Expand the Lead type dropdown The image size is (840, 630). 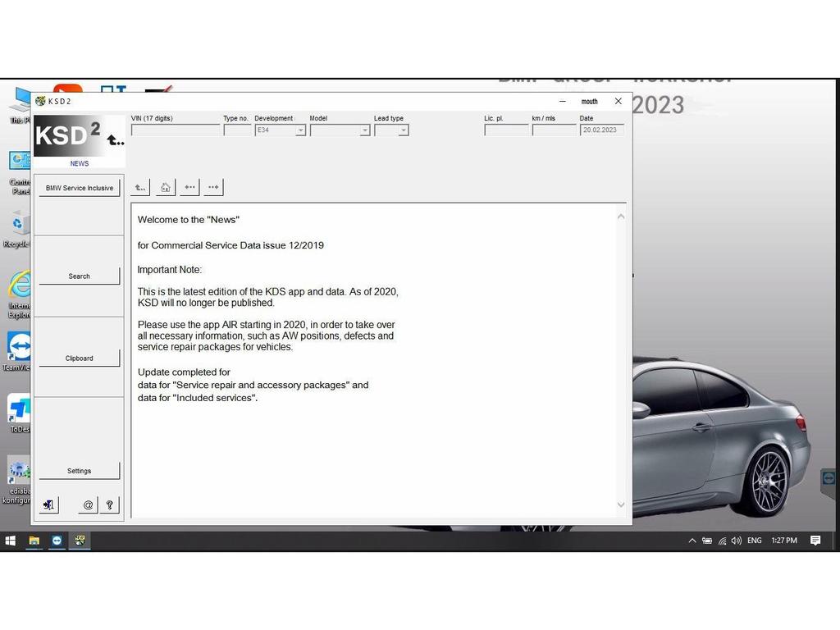[403, 130]
